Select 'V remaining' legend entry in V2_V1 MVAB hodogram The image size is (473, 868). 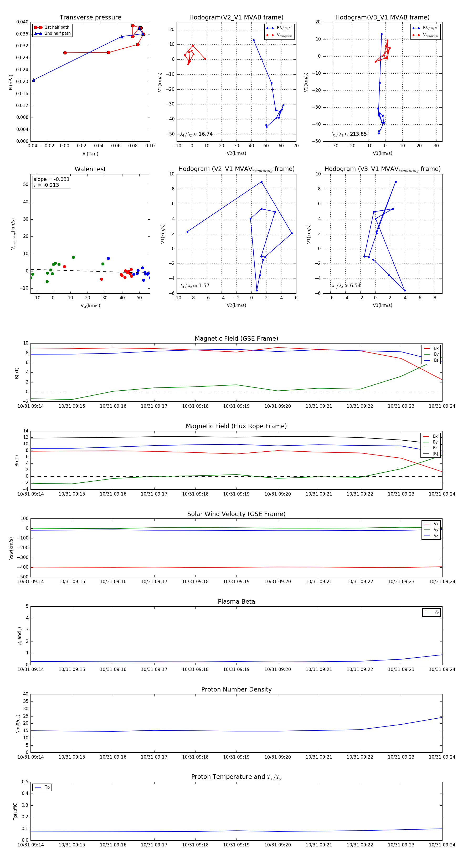click(279, 35)
